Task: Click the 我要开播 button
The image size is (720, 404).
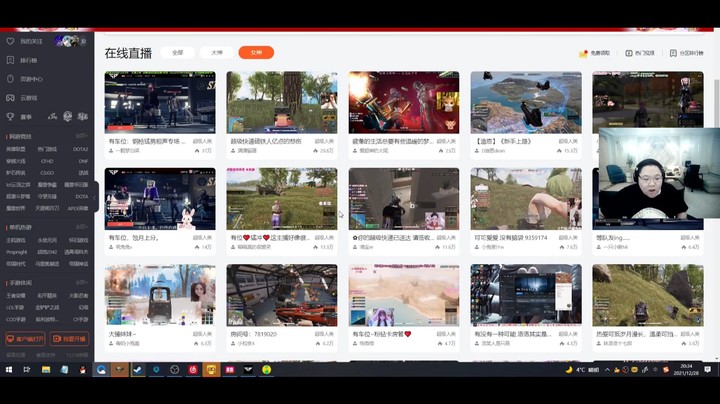Action: pyautogui.click(x=69, y=339)
